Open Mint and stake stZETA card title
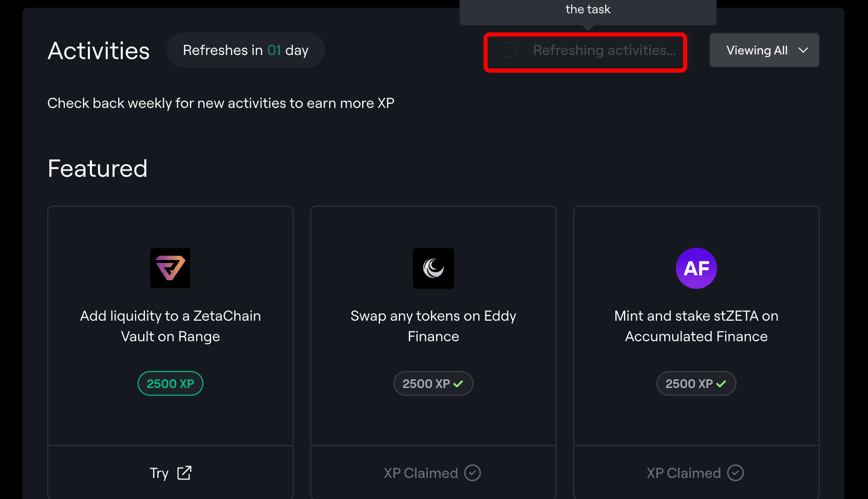The width and height of the screenshot is (868, 499). [x=696, y=326]
